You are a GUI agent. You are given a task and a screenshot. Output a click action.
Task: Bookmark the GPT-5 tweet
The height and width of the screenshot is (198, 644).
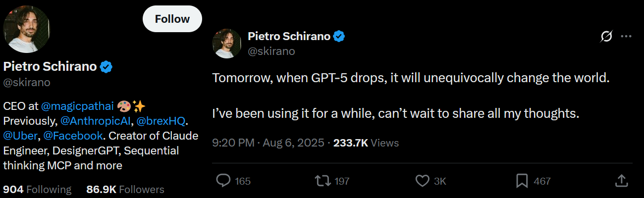(x=522, y=181)
